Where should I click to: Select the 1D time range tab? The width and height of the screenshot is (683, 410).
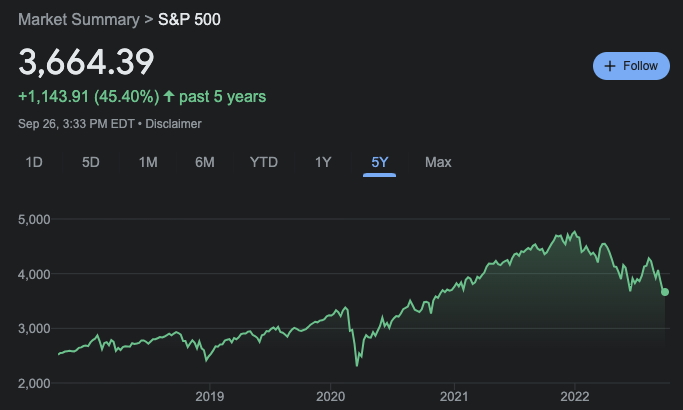[x=34, y=162]
